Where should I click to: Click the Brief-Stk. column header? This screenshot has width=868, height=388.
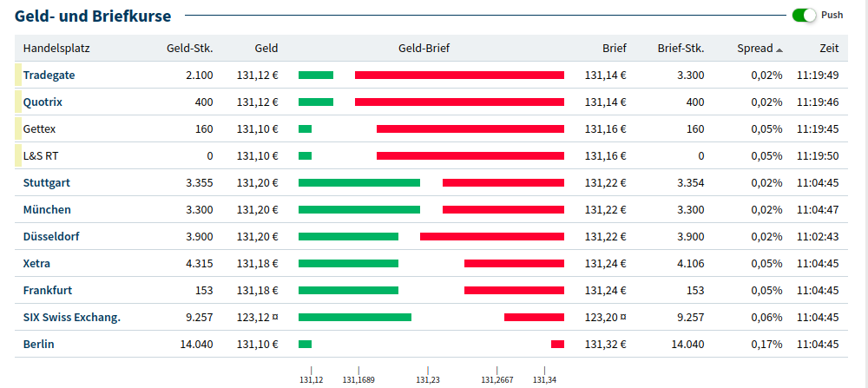(x=681, y=49)
